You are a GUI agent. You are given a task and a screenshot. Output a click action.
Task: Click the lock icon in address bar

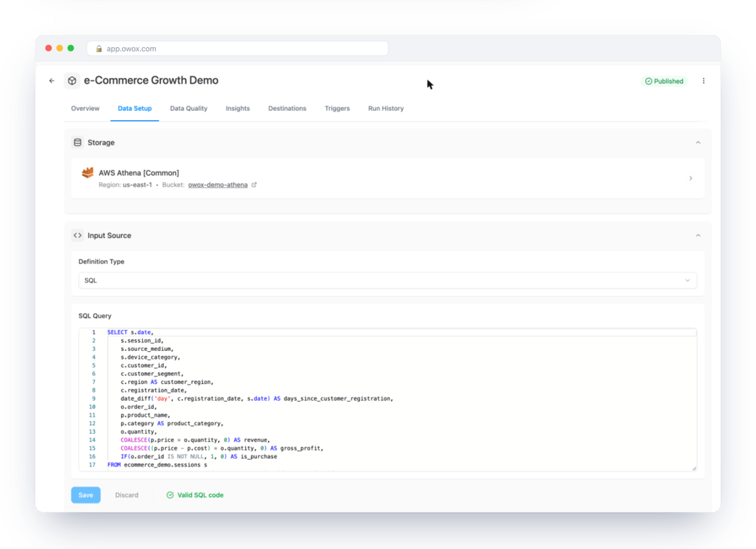(99, 49)
